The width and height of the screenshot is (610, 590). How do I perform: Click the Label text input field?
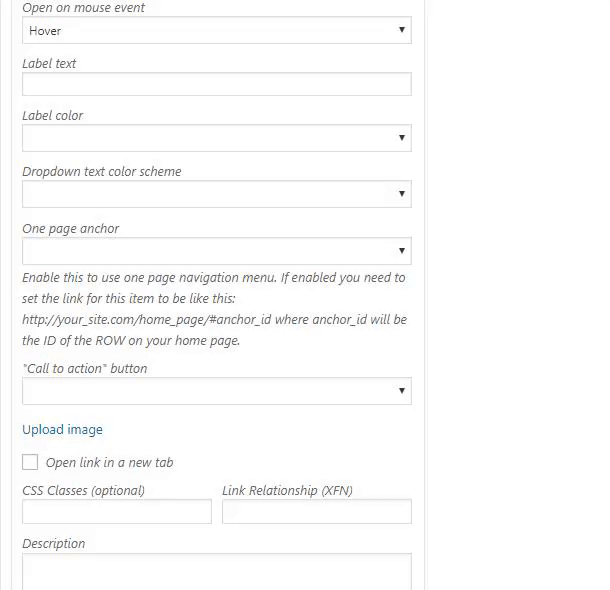[x=216, y=84]
